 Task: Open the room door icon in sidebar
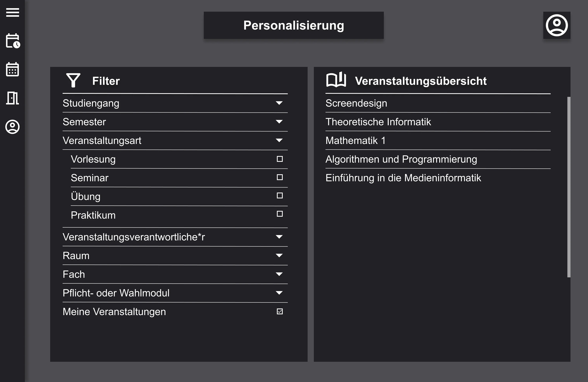click(x=12, y=98)
